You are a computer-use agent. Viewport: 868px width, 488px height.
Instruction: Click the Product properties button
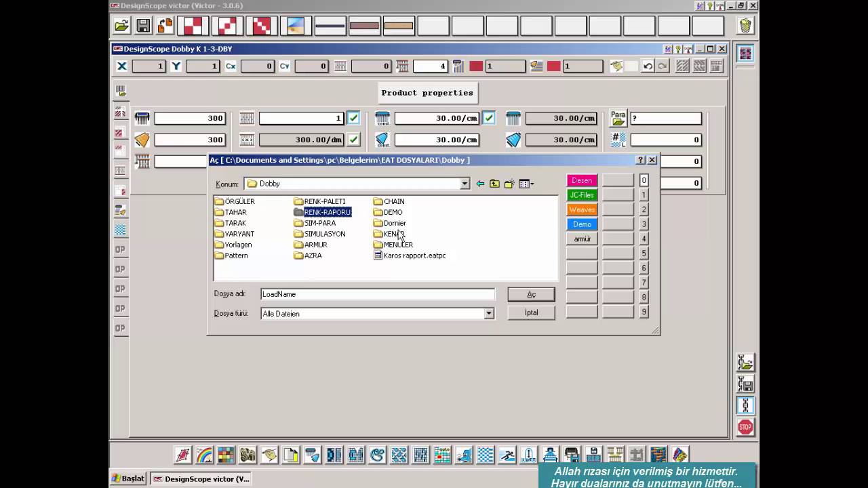(427, 93)
